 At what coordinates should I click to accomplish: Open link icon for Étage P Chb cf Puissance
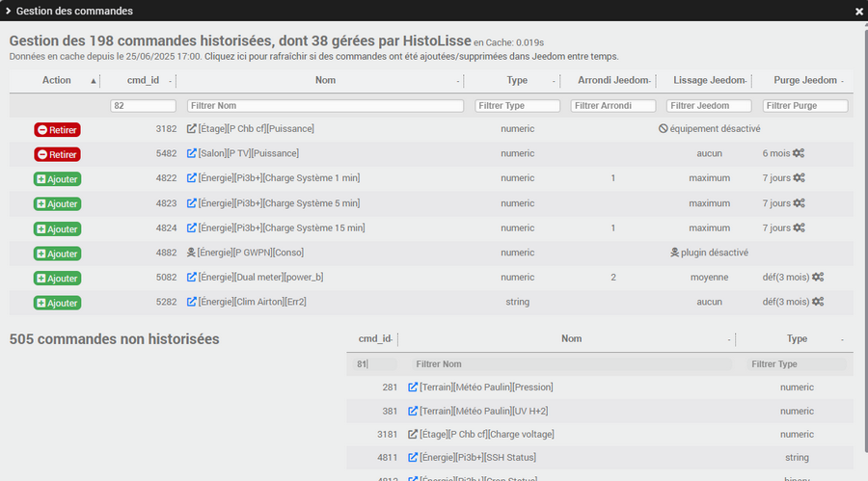(x=191, y=128)
